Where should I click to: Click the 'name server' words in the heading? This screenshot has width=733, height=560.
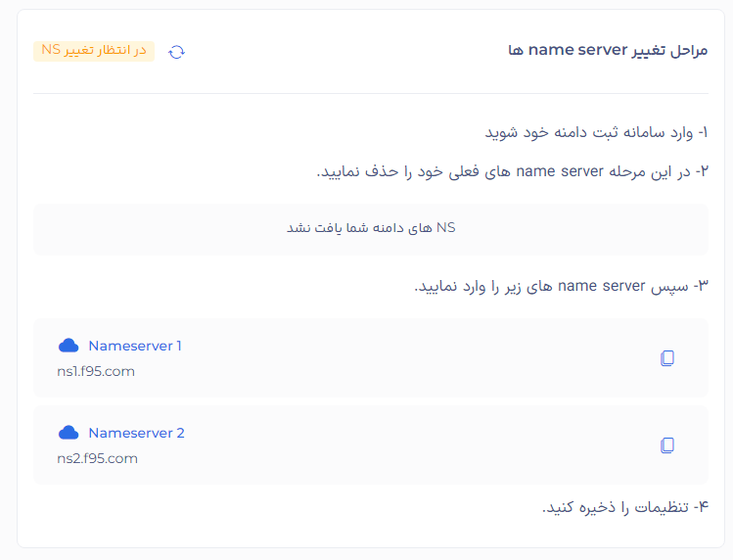tap(575, 51)
